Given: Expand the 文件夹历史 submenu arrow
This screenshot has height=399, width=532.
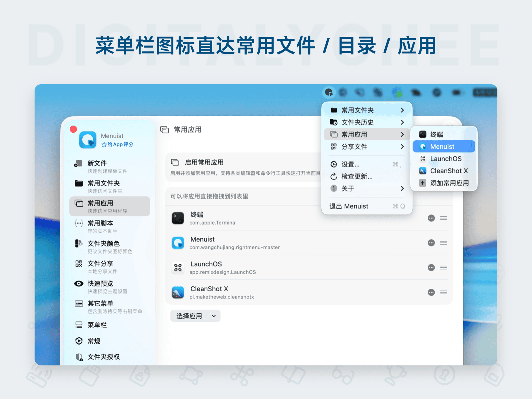Looking at the screenshot, I should (x=402, y=122).
